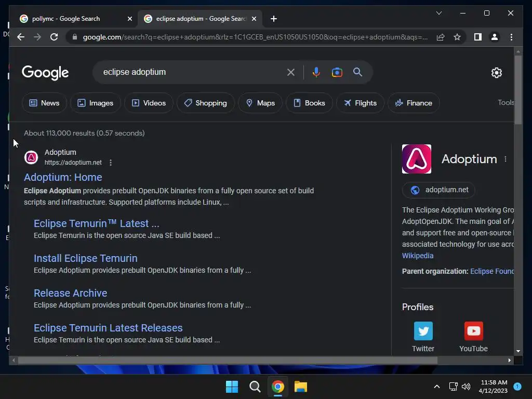Click the address bar URL
The height and width of the screenshot is (399, 532).
click(x=255, y=37)
